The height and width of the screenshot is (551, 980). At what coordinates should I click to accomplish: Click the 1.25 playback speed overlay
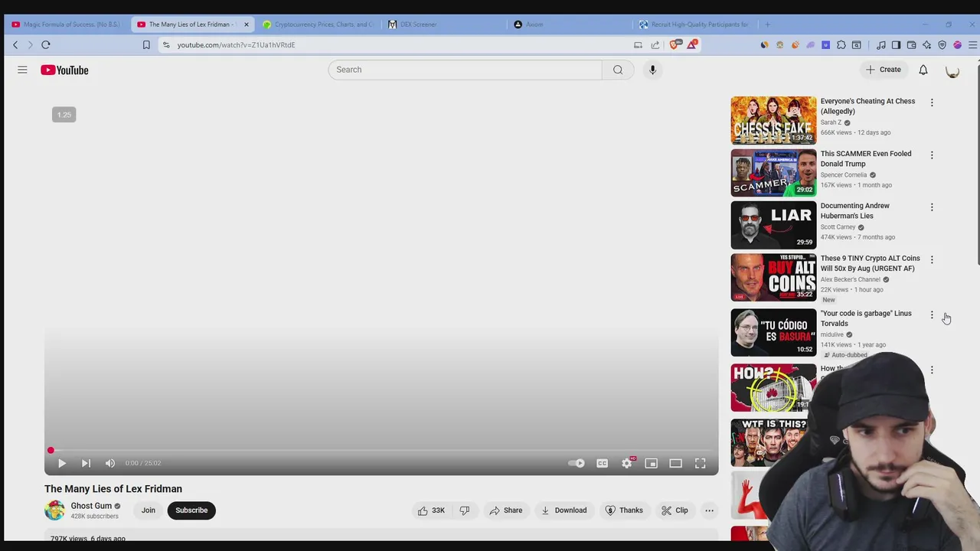click(x=64, y=115)
